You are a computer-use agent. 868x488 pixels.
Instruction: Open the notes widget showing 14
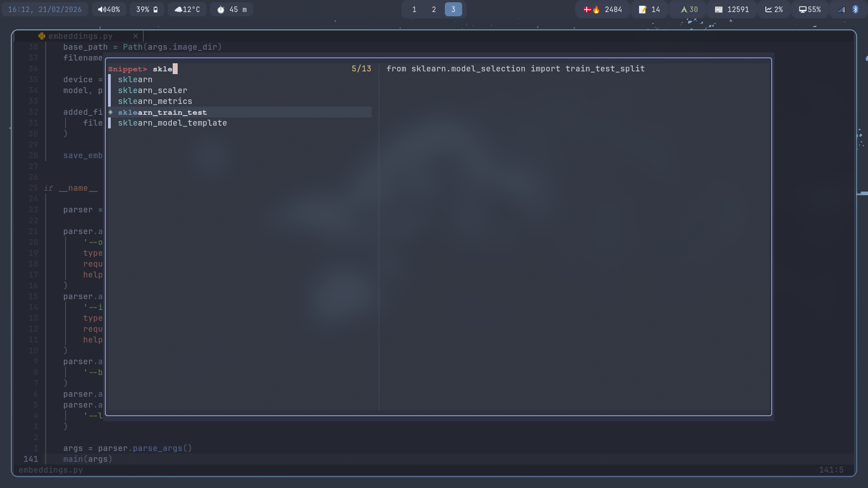click(x=649, y=9)
